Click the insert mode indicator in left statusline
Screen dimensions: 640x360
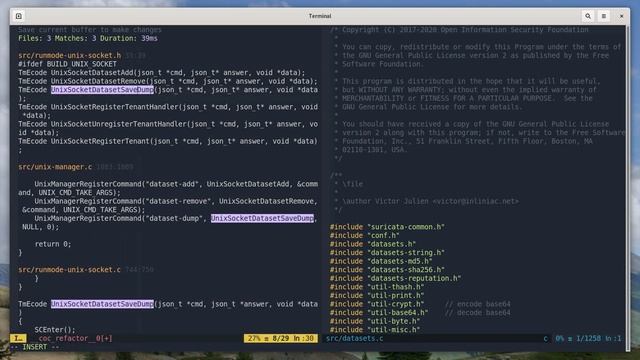click(x=18, y=338)
